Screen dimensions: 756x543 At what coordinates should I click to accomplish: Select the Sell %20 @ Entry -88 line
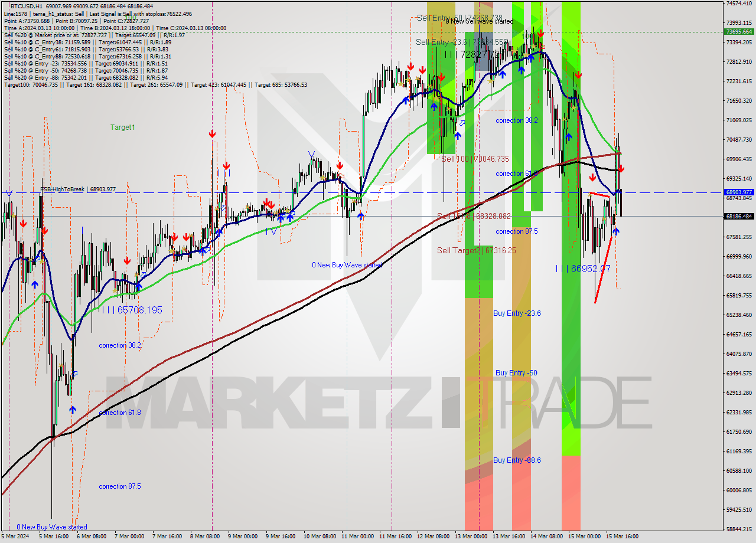tap(86, 77)
